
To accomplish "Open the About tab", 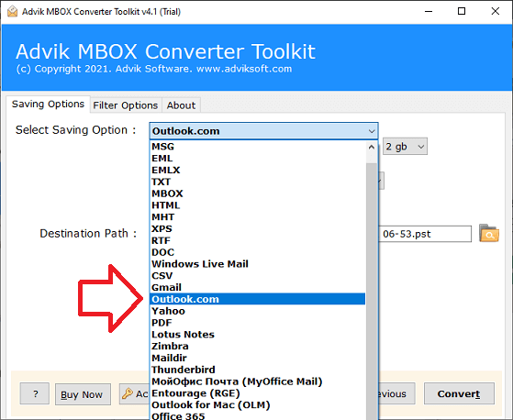I will click(x=181, y=105).
